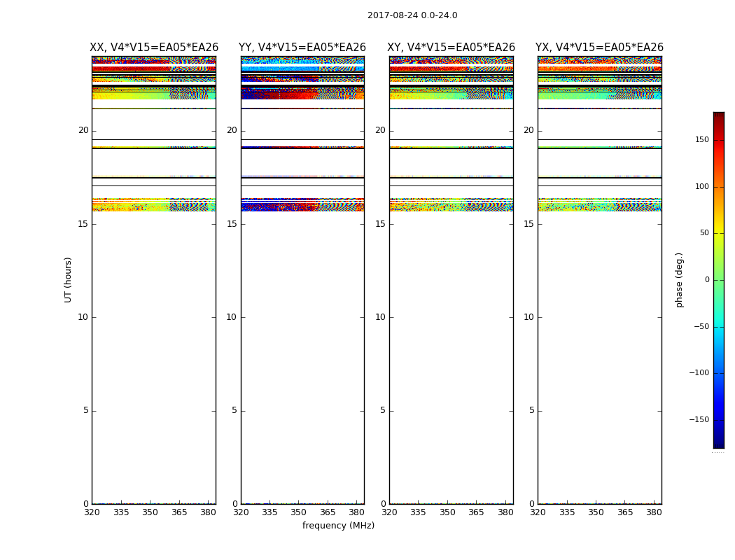This screenshot has width=735, height=560.
Task: Click the 16 UT data band in the YX panel
Action: 599,205
